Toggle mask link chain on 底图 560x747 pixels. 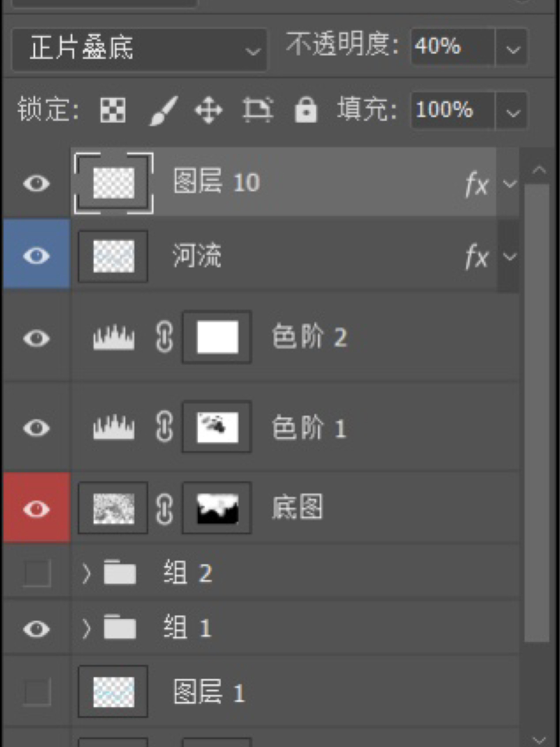click(164, 509)
